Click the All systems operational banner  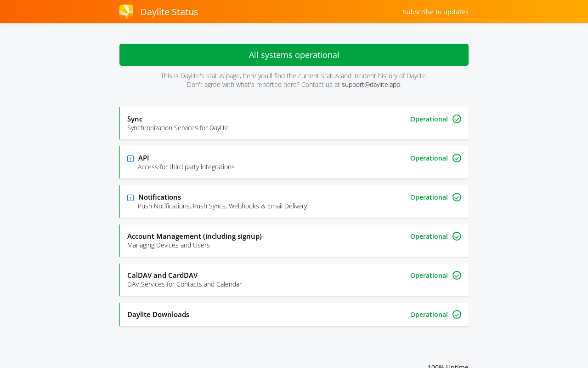(x=294, y=55)
